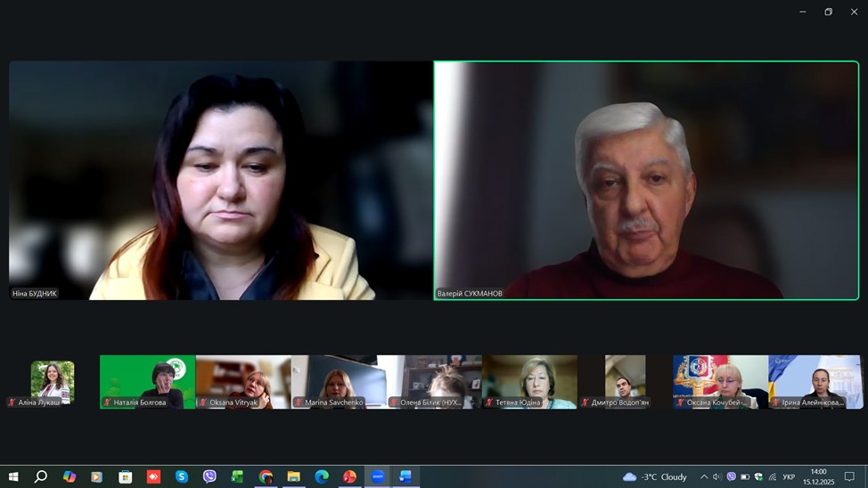The width and height of the screenshot is (868, 488).
Task: Click muted mic icon beside Oksana Vitryak
Action: click(x=203, y=403)
